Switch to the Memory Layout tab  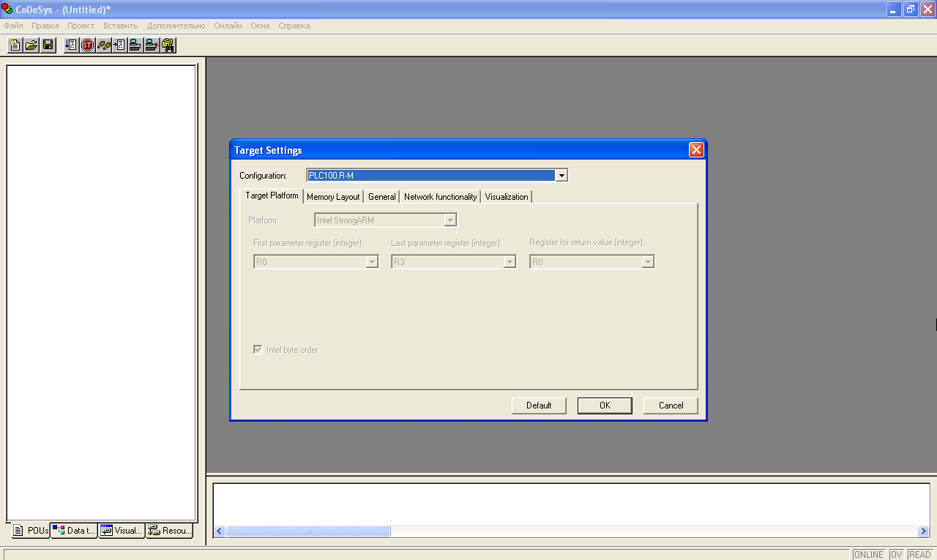333,197
